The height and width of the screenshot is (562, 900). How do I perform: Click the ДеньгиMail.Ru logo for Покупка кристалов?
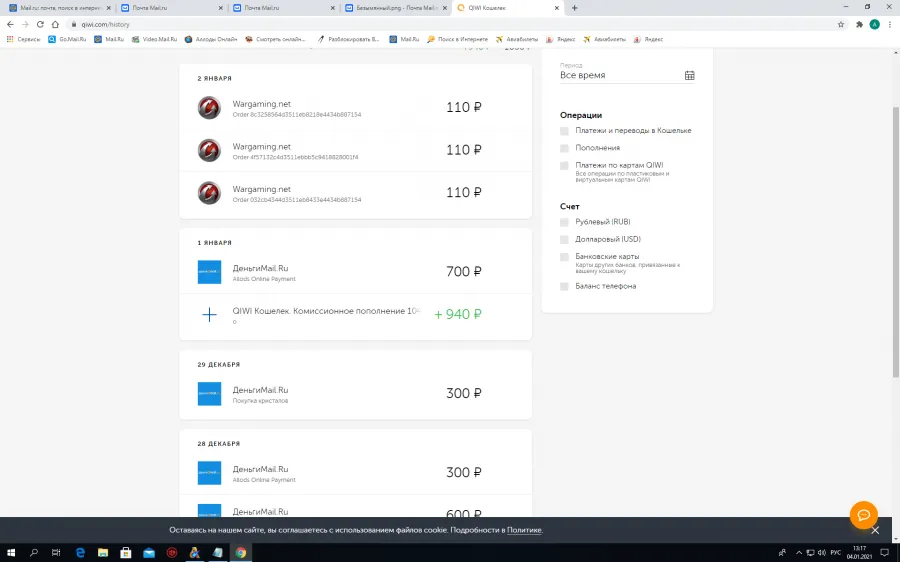coord(209,394)
